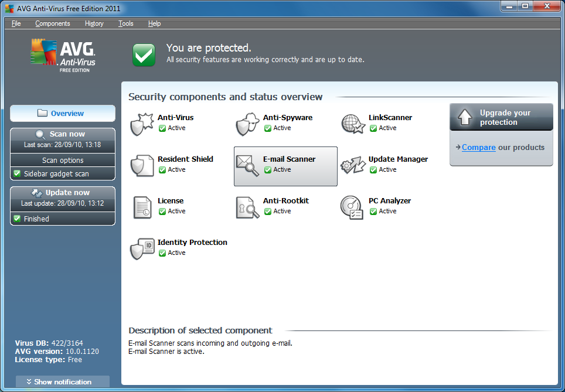Open the Tools menu
565x392 pixels.
pyautogui.click(x=126, y=23)
